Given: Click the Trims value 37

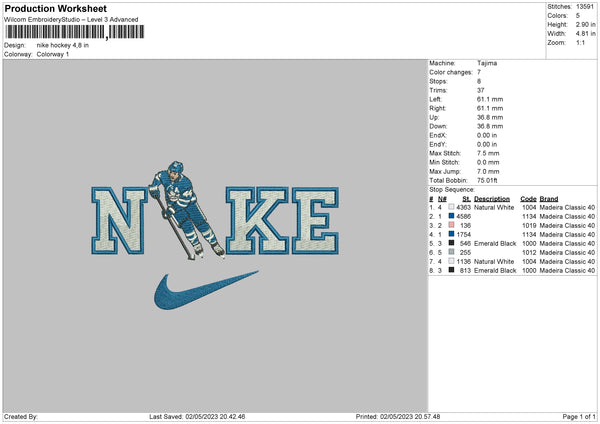Looking at the screenshot, I should click(481, 90).
